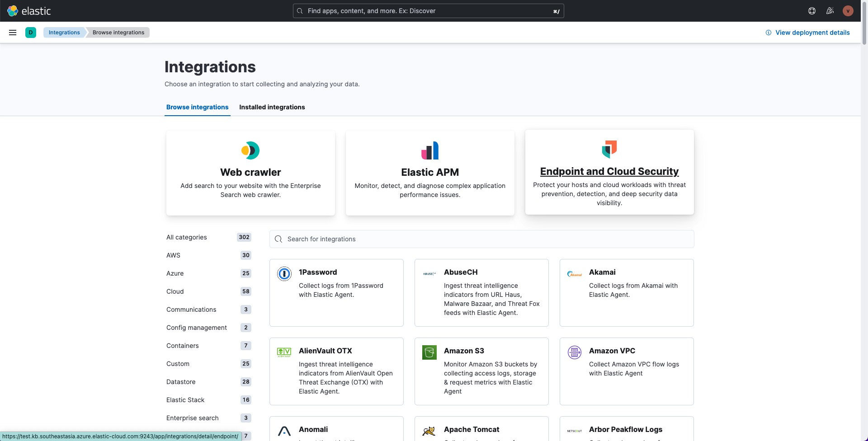Click the Elastic logo in header
This screenshot has width=868, height=441.
tap(29, 11)
